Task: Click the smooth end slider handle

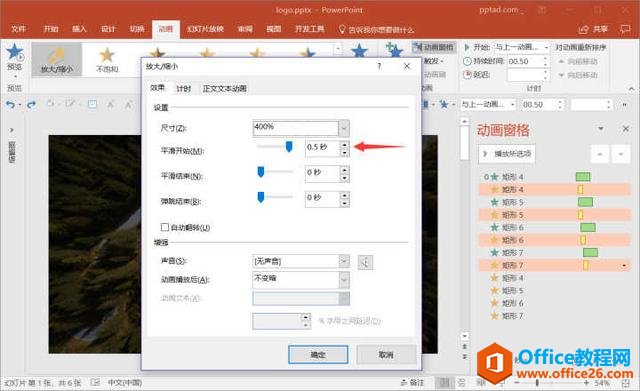Action: click(x=261, y=172)
